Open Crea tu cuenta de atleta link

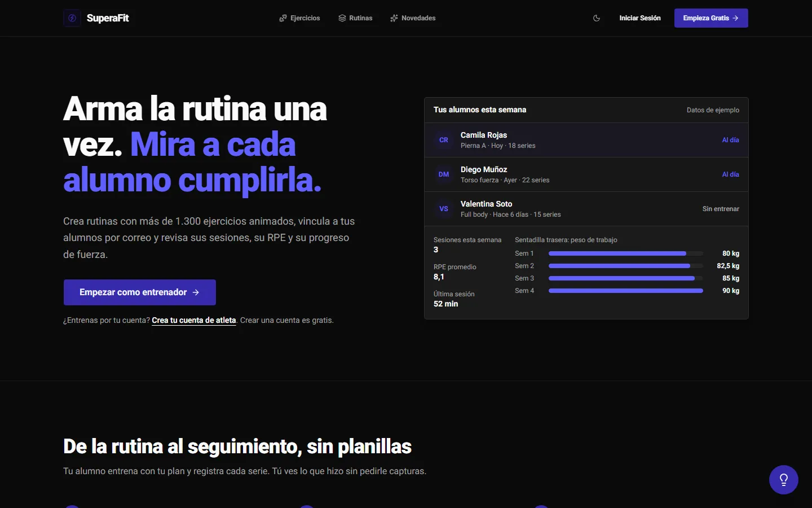[194, 320]
